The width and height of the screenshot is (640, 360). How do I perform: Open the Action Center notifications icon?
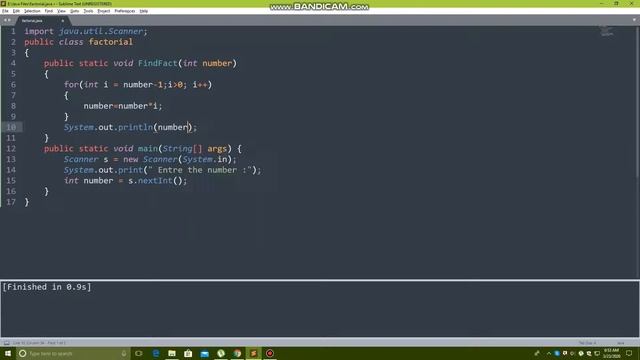pos(629,353)
